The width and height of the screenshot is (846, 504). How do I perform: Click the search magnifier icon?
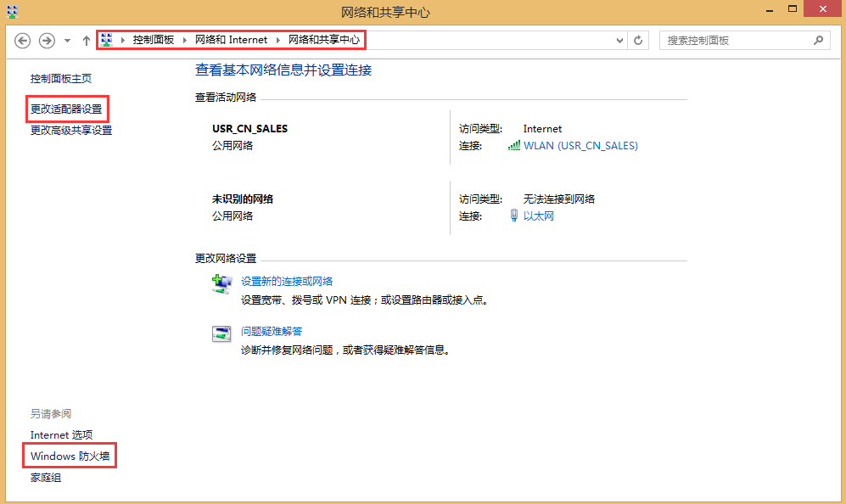pos(818,40)
